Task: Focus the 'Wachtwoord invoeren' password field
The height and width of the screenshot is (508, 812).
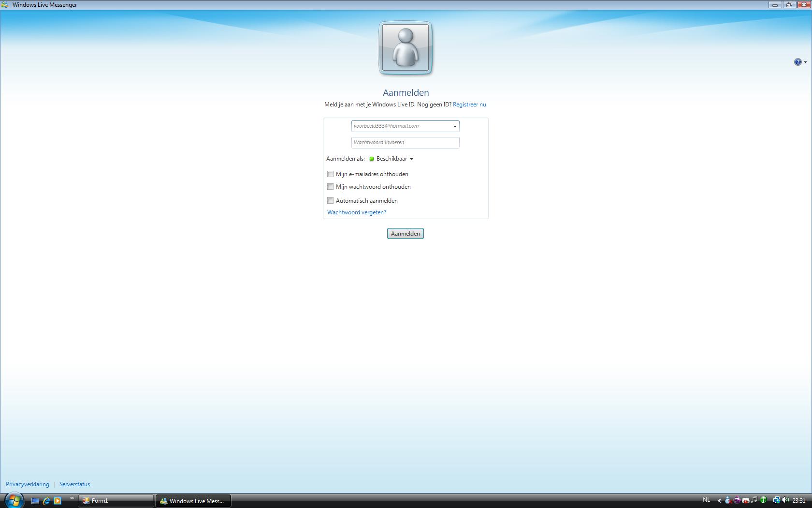Action: point(406,143)
